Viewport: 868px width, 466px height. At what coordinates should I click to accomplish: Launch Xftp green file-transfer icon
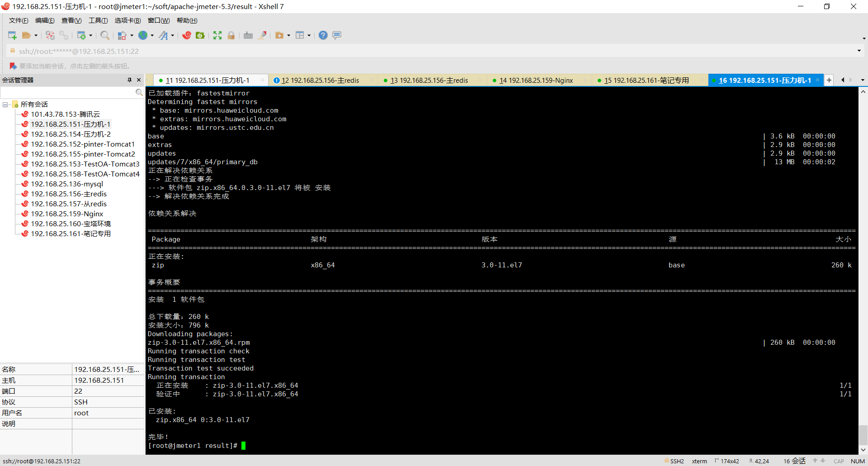click(x=200, y=35)
